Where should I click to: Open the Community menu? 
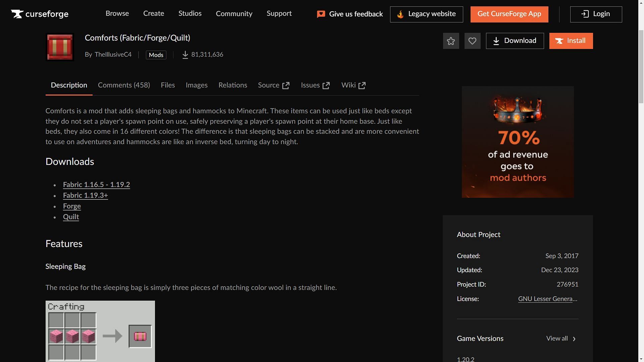(x=234, y=14)
